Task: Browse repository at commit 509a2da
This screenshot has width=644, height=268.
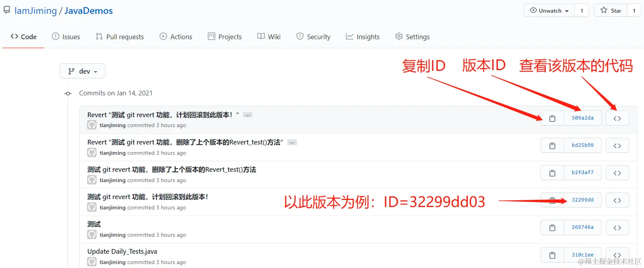Action: coord(617,118)
